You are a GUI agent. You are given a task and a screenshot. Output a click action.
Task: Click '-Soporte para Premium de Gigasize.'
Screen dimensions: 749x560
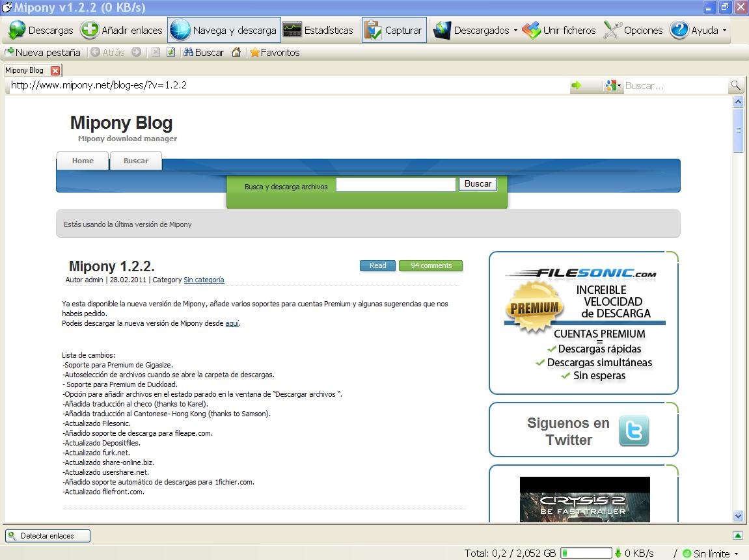(x=118, y=365)
